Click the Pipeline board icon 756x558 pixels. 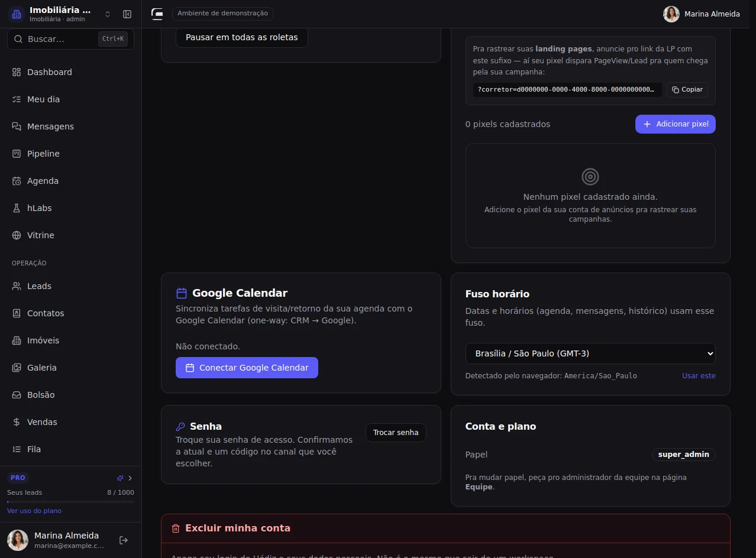tap(17, 154)
